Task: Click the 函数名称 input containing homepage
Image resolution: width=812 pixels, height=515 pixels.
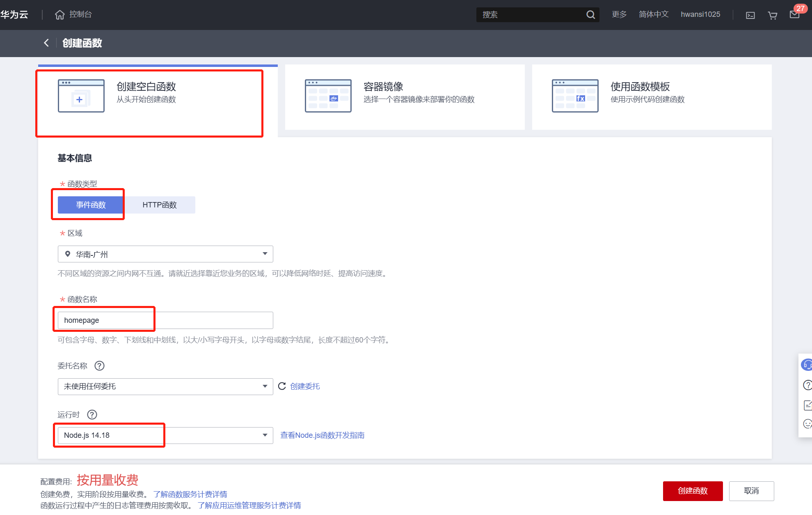Action: pos(165,320)
